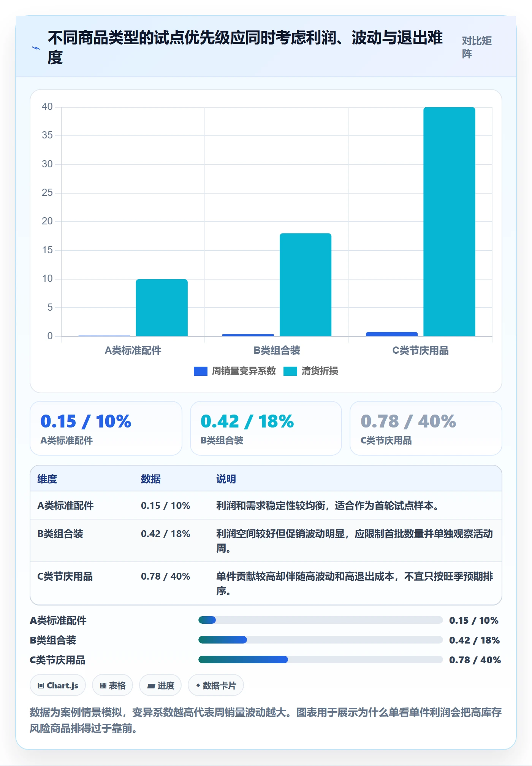The width and height of the screenshot is (532, 766).
Task: Click the 表格 tag chip
Action: (112, 685)
